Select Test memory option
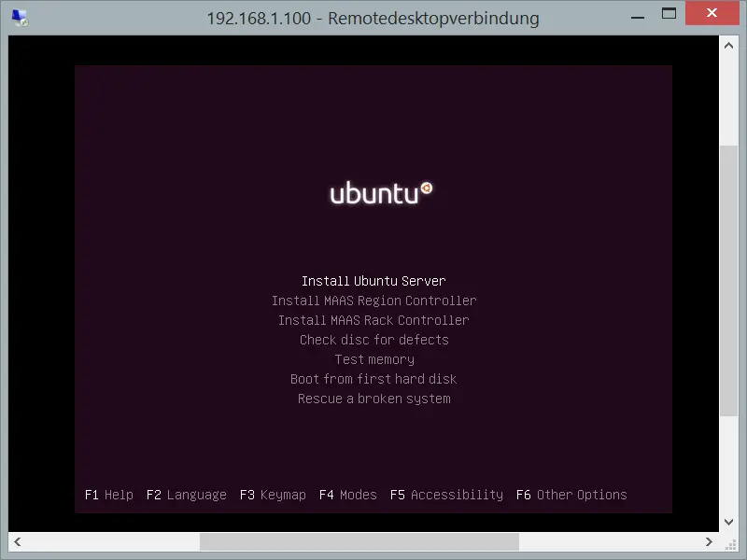 (374, 359)
